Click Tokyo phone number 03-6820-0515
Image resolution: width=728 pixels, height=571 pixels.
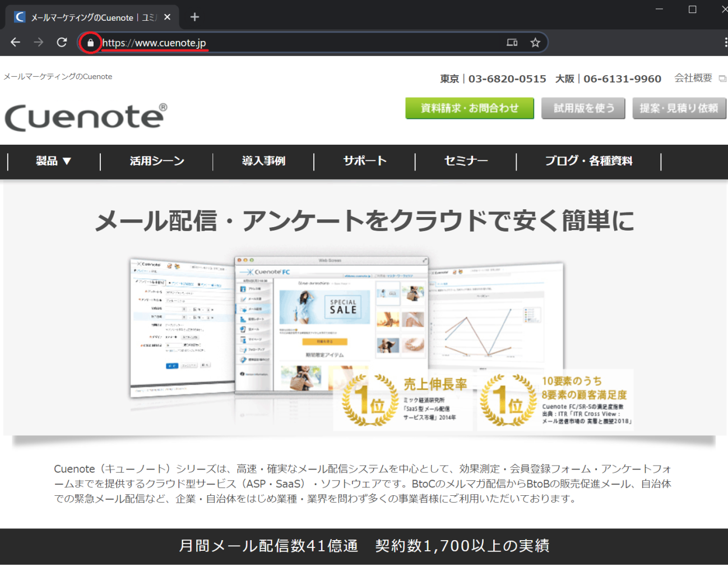(507, 79)
